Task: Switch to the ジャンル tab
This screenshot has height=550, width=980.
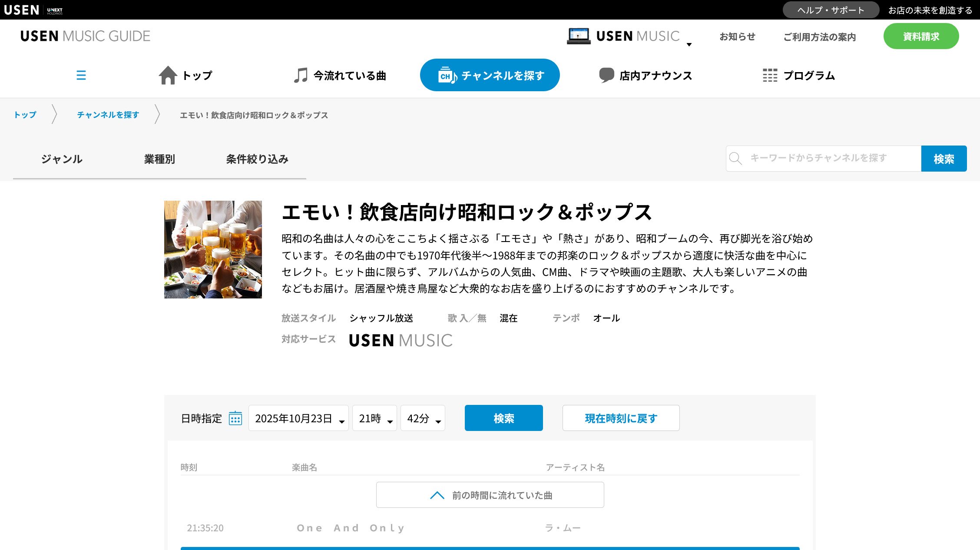Action: (x=62, y=159)
